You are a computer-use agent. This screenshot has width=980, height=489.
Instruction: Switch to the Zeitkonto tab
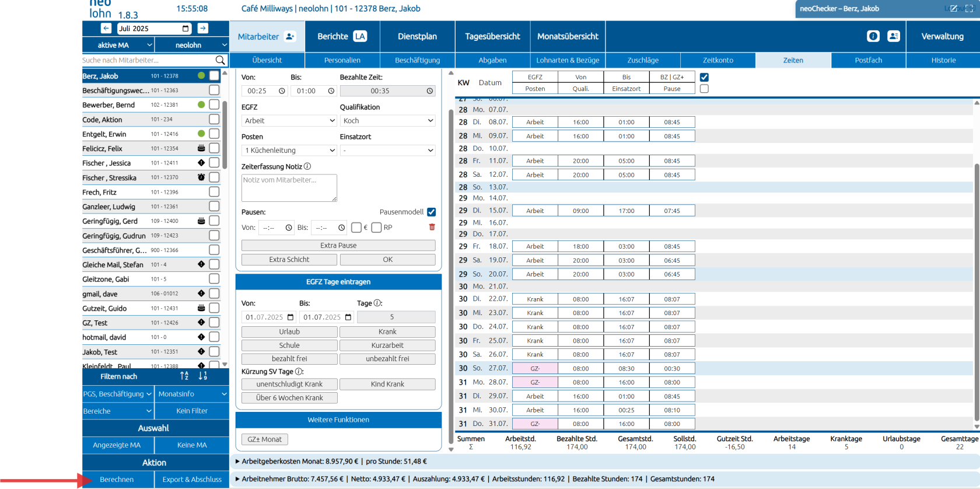tap(717, 60)
